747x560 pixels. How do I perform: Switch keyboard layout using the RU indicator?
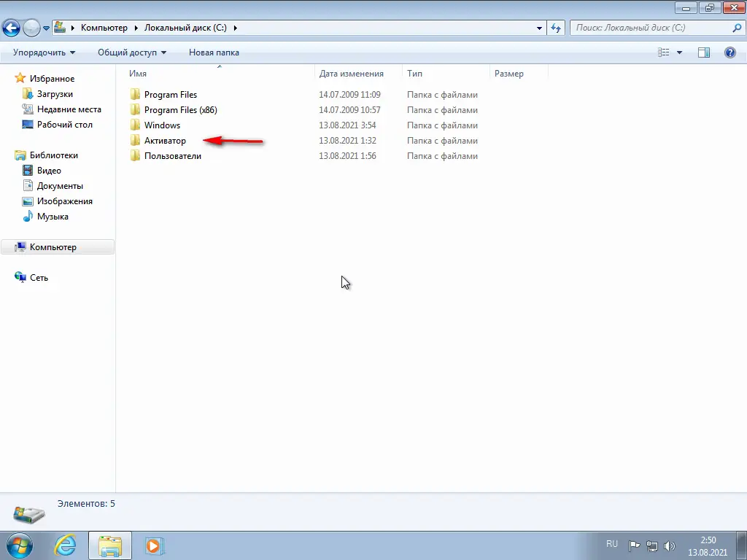[x=612, y=544]
